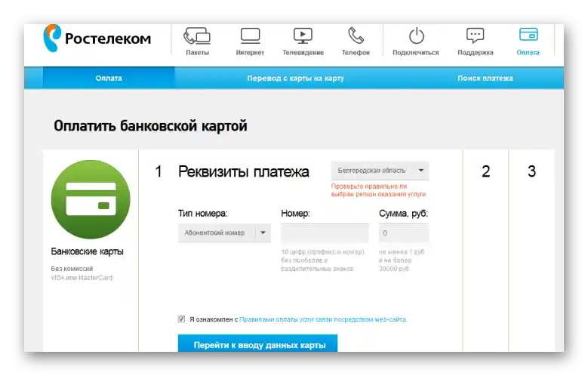Click the red region verification warning text
The height and width of the screenshot is (376, 588).
pyautogui.click(x=378, y=190)
